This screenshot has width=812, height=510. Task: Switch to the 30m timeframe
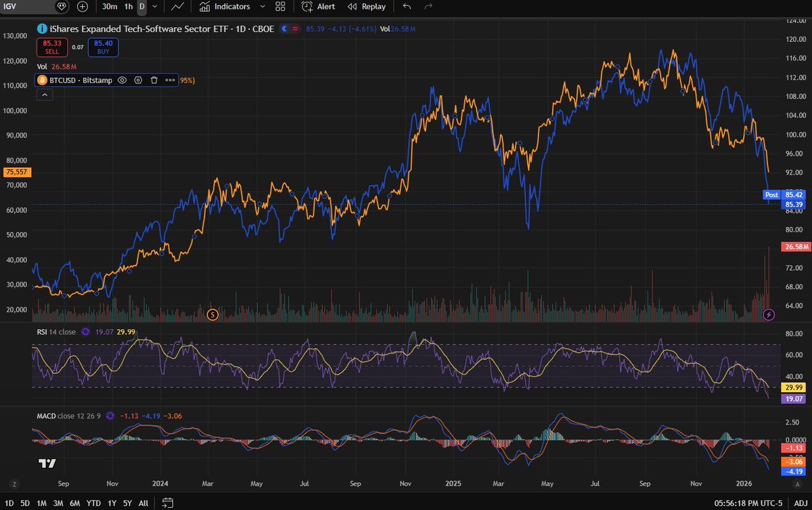pyautogui.click(x=110, y=6)
